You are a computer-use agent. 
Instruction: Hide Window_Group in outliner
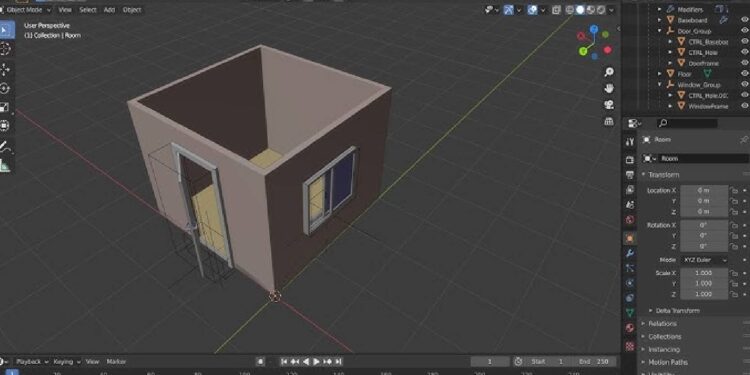[x=744, y=85]
